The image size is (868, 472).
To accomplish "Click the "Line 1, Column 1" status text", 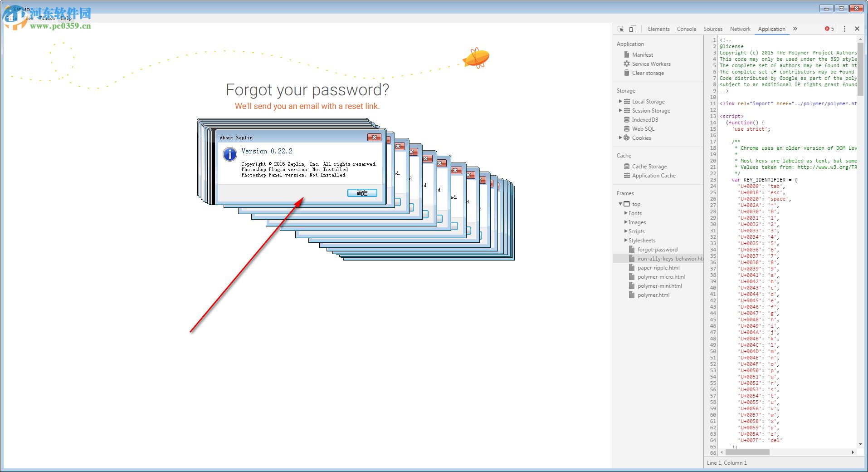I will pyautogui.click(x=727, y=463).
